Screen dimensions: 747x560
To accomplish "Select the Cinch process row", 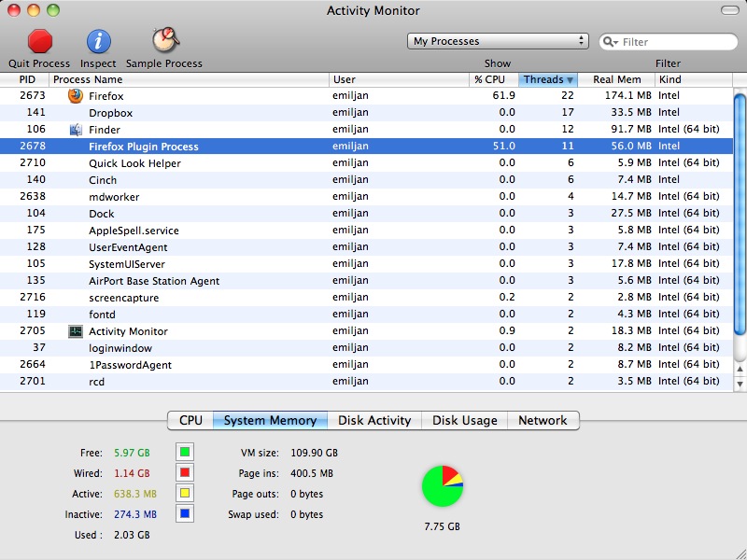I will [x=366, y=179].
